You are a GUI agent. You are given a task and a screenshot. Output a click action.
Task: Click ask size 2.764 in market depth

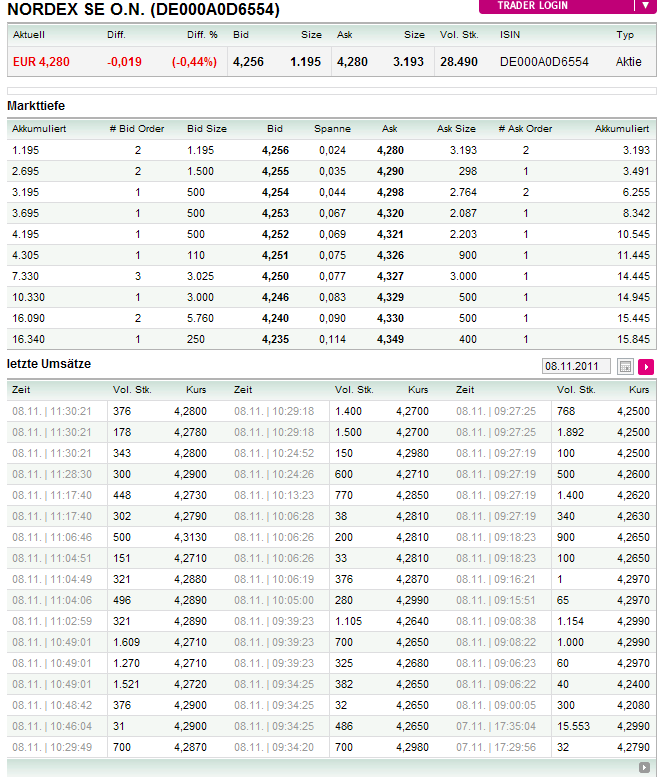point(463,192)
